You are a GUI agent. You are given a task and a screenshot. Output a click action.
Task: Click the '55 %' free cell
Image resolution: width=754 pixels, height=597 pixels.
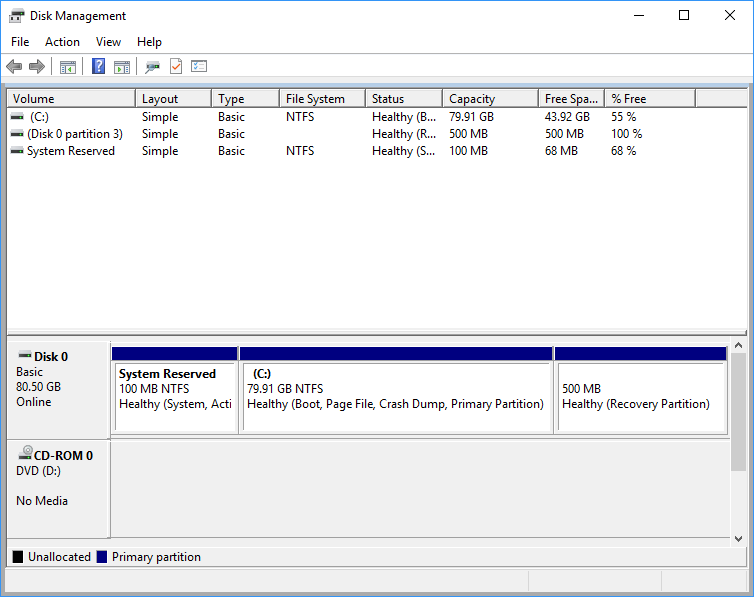coord(624,117)
